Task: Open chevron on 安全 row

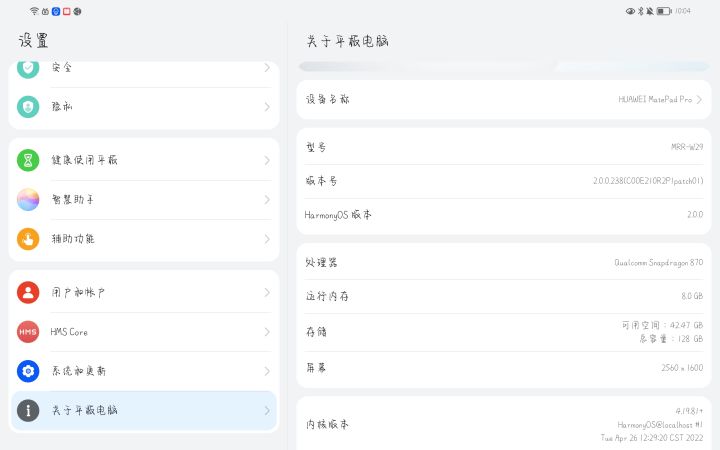Action: tap(267, 68)
